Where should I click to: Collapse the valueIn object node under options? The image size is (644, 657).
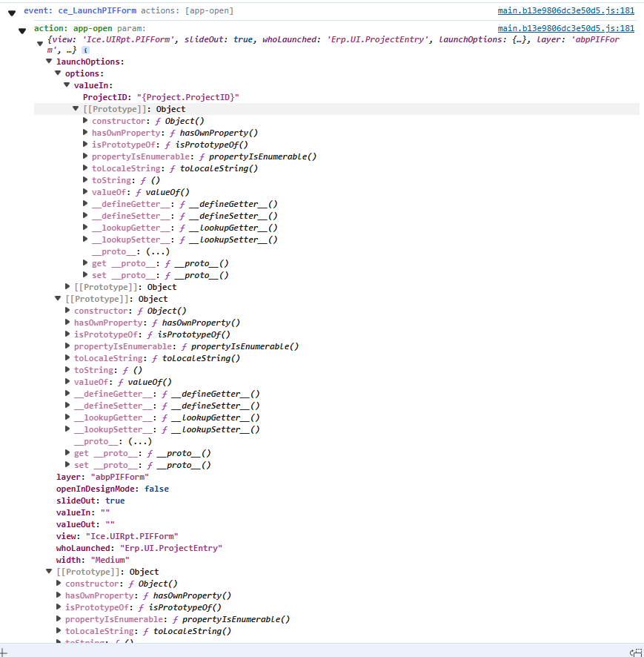(x=67, y=85)
